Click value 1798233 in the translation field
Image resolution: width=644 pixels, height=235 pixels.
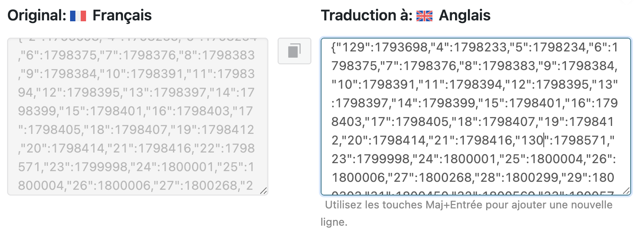pyautogui.click(x=481, y=47)
